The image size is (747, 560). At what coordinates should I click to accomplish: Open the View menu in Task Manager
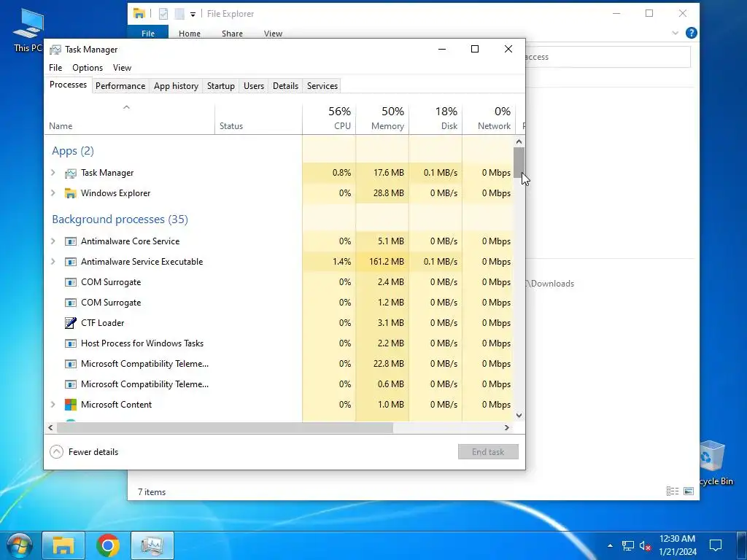[x=122, y=68]
